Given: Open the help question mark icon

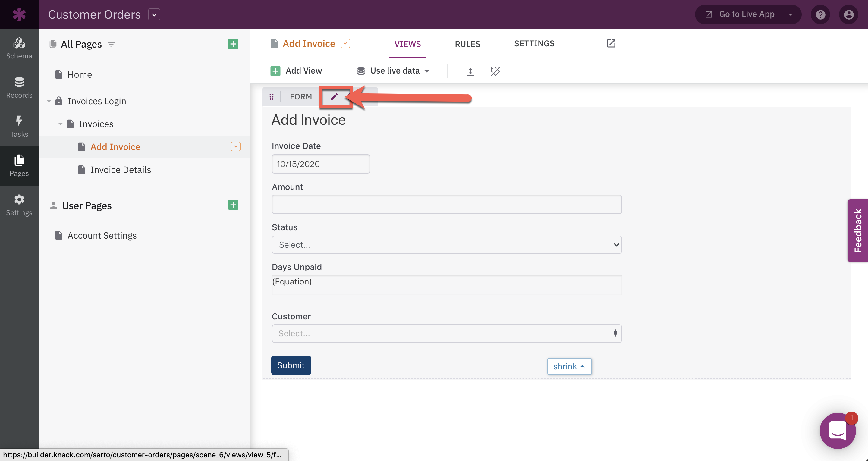Looking at the screenshot, I should tap(820, 14).
